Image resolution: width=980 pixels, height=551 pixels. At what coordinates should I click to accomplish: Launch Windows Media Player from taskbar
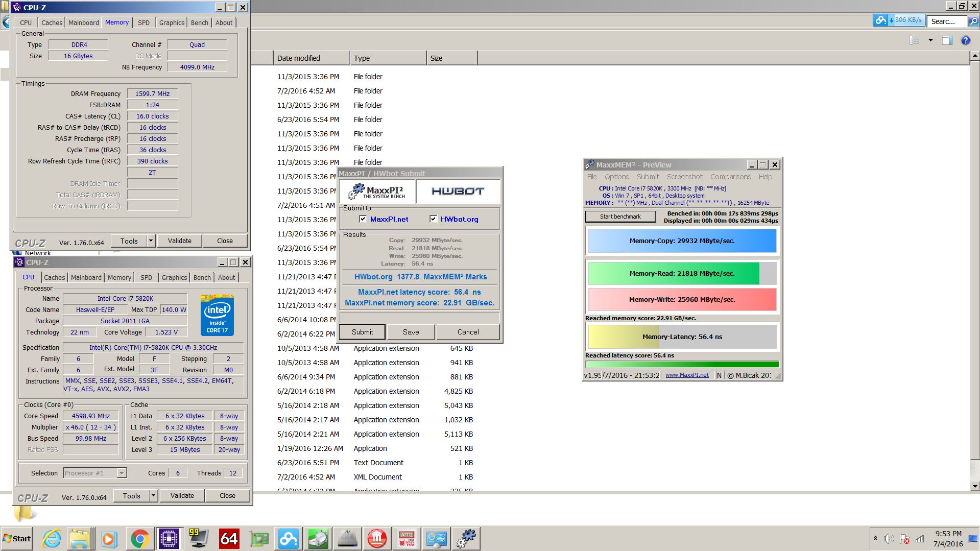click(x=108, y=539)
